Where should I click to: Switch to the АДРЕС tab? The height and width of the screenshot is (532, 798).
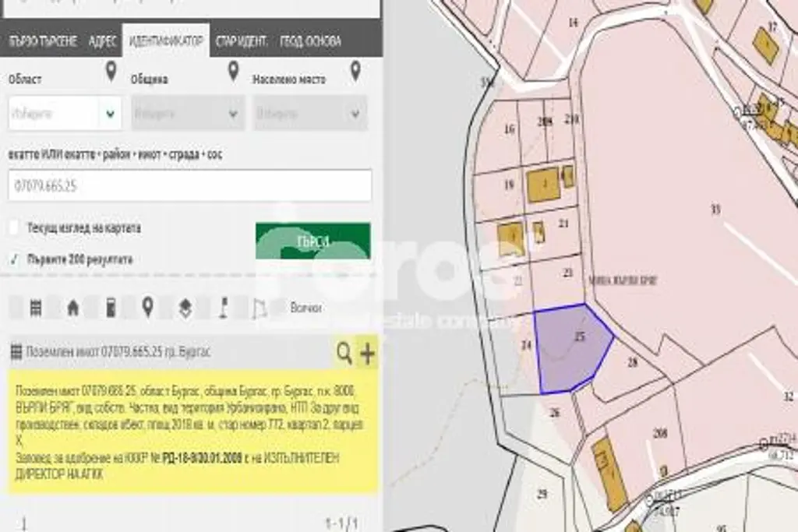click(103, 41)
